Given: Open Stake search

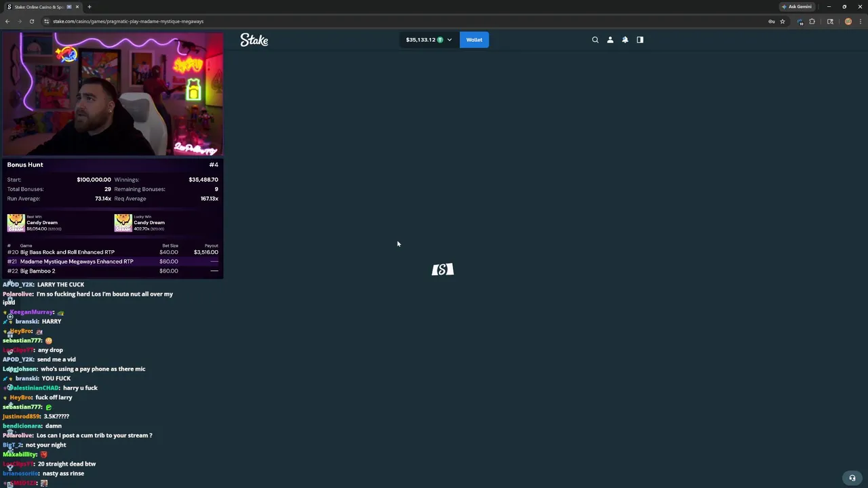Looking at the screenshot, I should point(595,39).
